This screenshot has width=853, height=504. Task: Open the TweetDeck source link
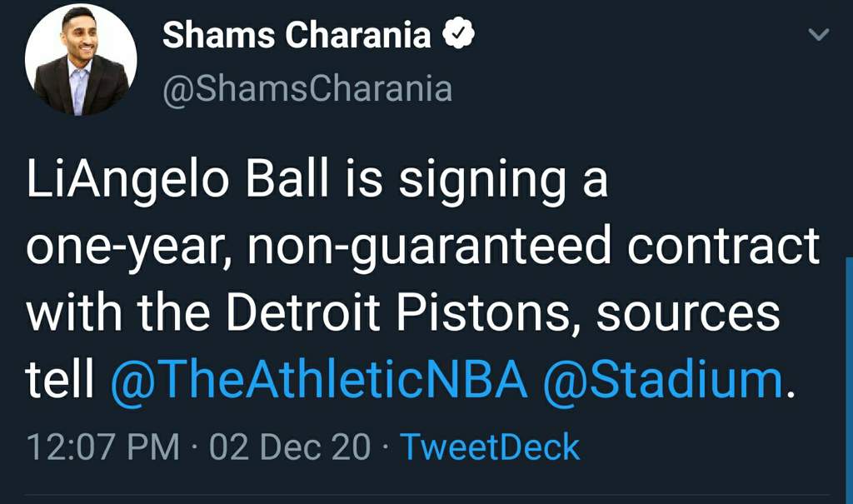(490, 447)
